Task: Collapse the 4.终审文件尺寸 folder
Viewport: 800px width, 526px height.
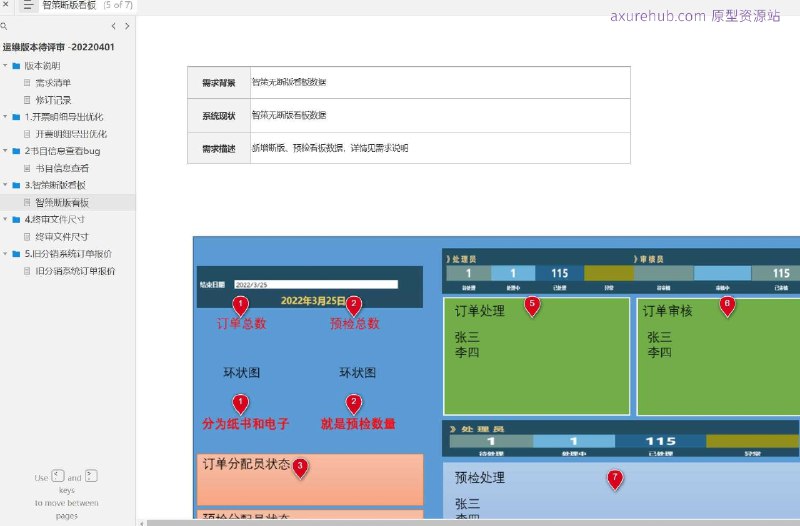Action: (5, 219)
